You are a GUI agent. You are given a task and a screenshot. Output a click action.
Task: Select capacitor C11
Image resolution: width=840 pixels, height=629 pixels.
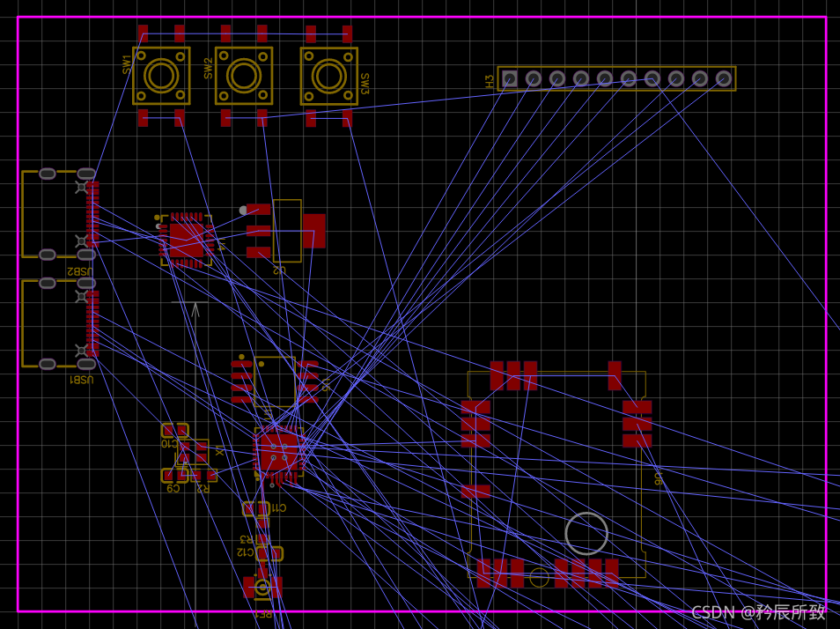click(x=255, y=507)
